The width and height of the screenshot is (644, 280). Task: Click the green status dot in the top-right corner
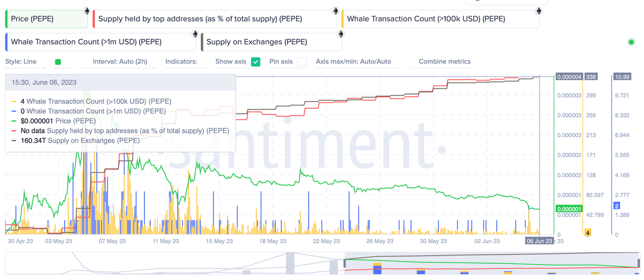(631, 42)
